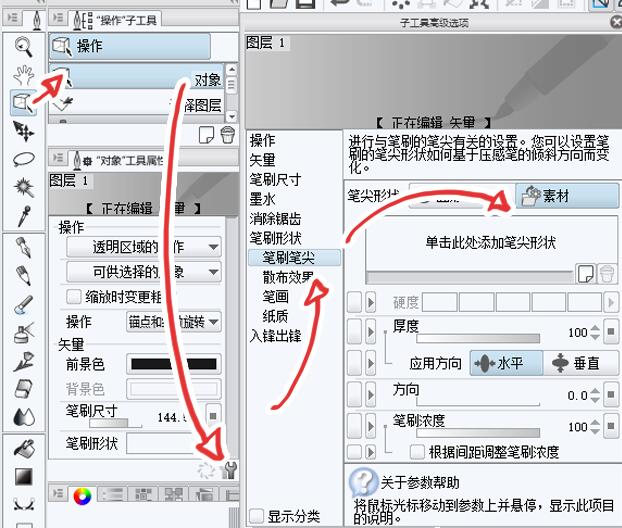Enable 根据间距调整笔刷浓度 checkbox
622x528 pixels.
point(417,451)
